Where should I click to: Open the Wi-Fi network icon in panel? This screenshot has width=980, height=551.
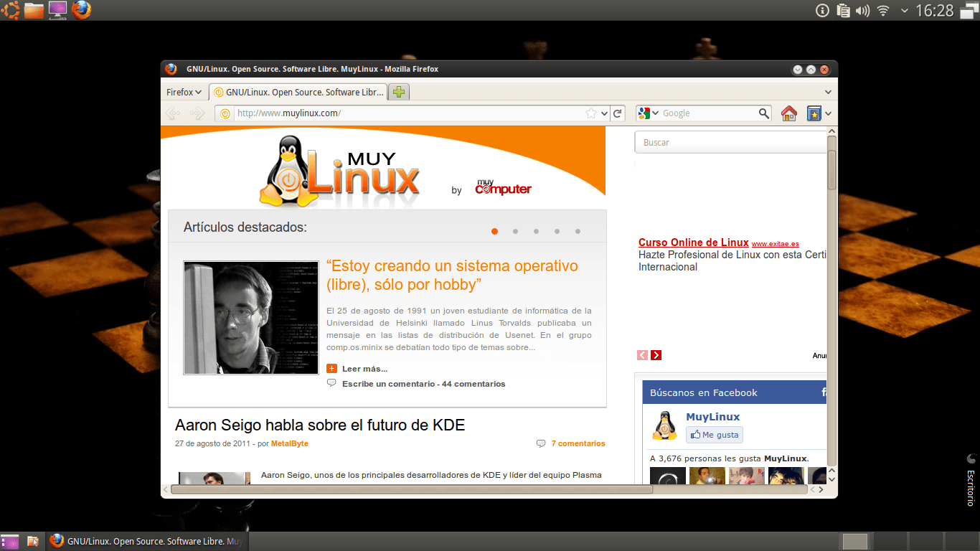tap(883, 11)
